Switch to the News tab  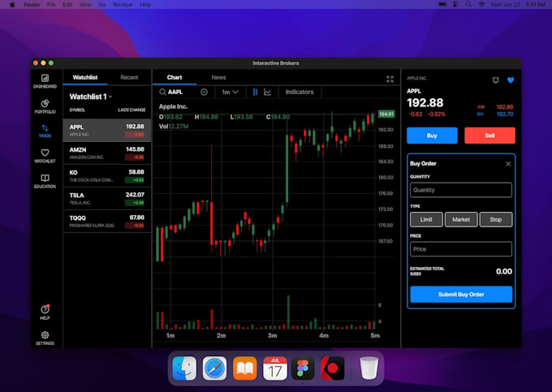pyautogui.click(x=218, y=77)
